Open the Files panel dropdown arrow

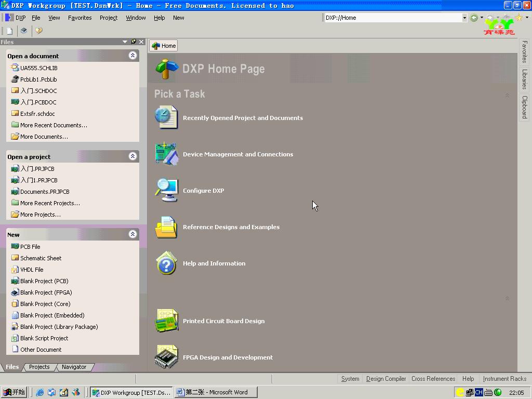[125, 42]
